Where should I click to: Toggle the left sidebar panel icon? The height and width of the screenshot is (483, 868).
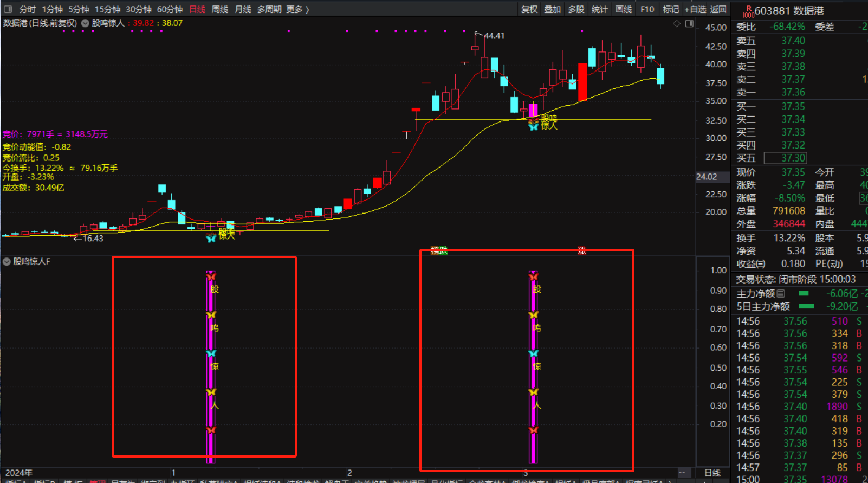tap(8, 9)
